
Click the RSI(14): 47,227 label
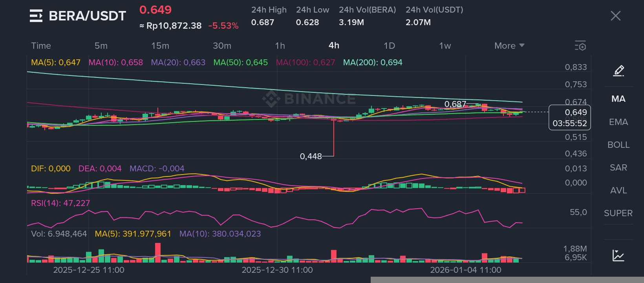coord(60,203)
